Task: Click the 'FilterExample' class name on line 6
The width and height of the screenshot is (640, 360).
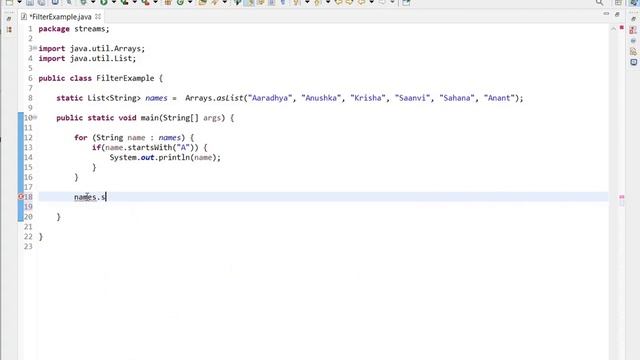Action: point(125,78)
